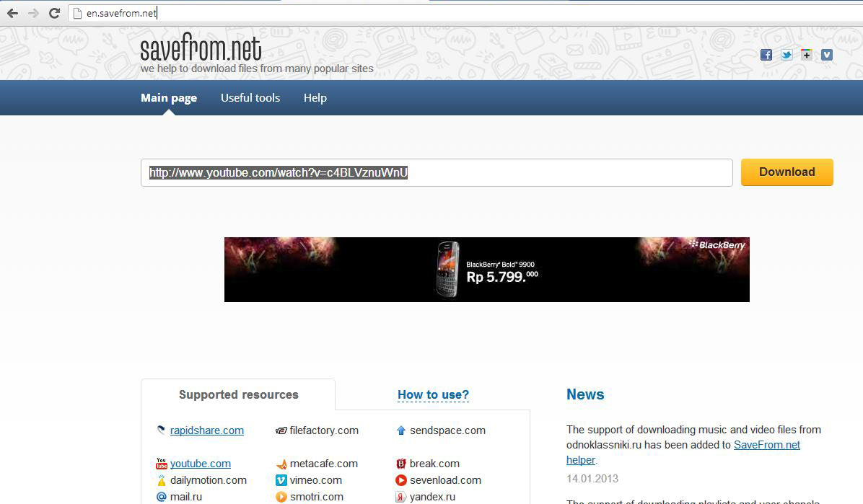Click the vimeo.com text
The image size is (863, 504).
[316, 480]
